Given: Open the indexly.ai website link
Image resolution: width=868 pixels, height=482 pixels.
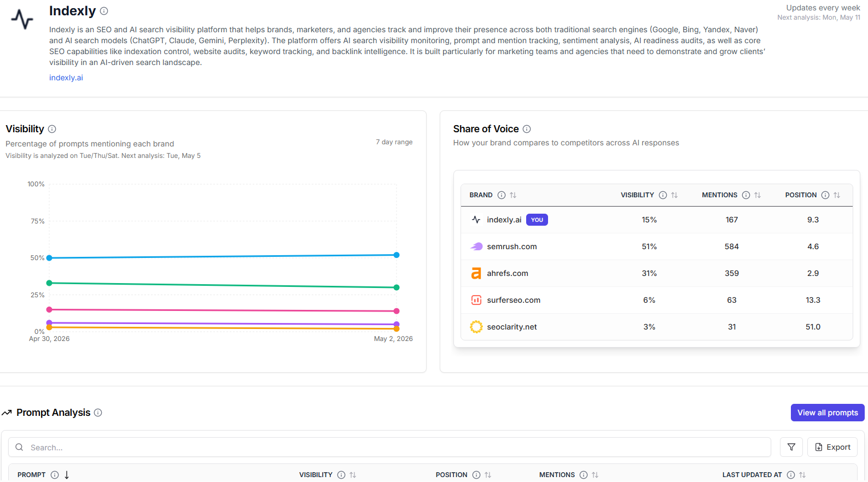Looking at the screenshot, I should [x=66, y=78].
